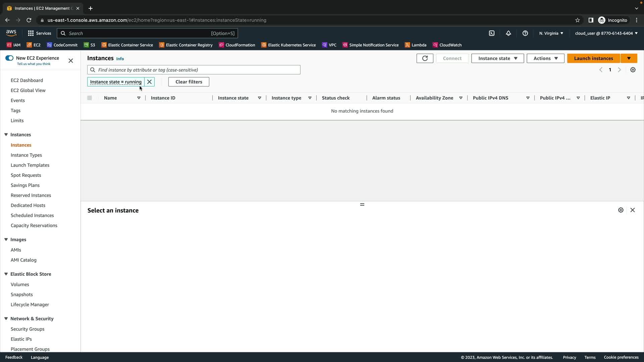Click the Launch instances button
Viewport: 644px width, 362px height.
click(593, 58)
